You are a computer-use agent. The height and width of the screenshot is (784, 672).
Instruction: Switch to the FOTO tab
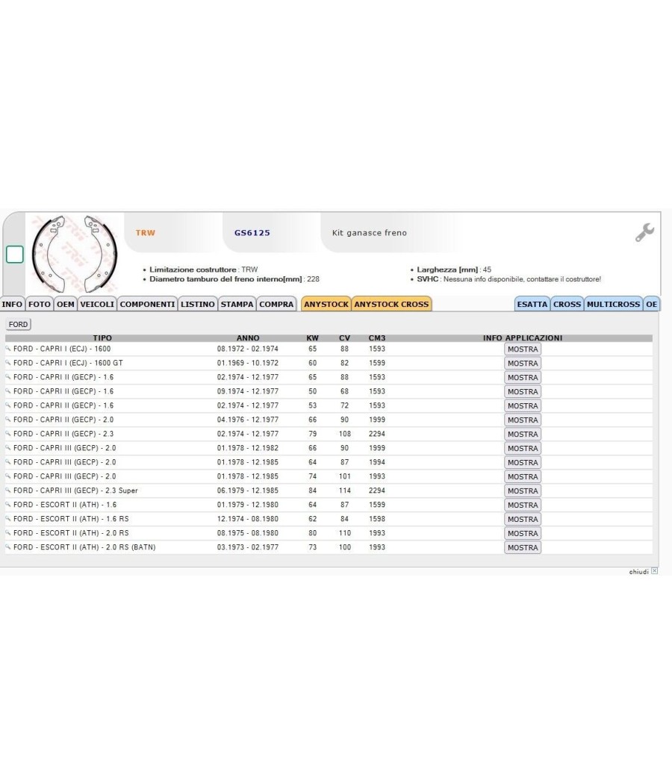tap(40, 304)
